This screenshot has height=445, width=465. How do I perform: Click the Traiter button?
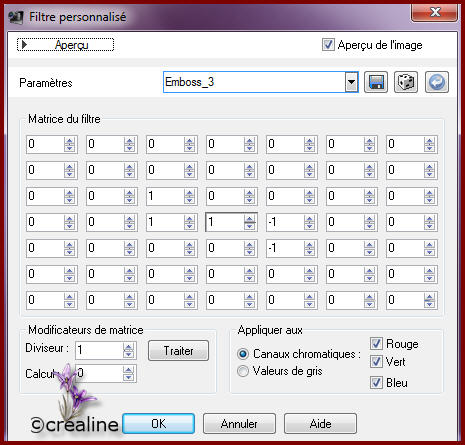coord(178,351)
